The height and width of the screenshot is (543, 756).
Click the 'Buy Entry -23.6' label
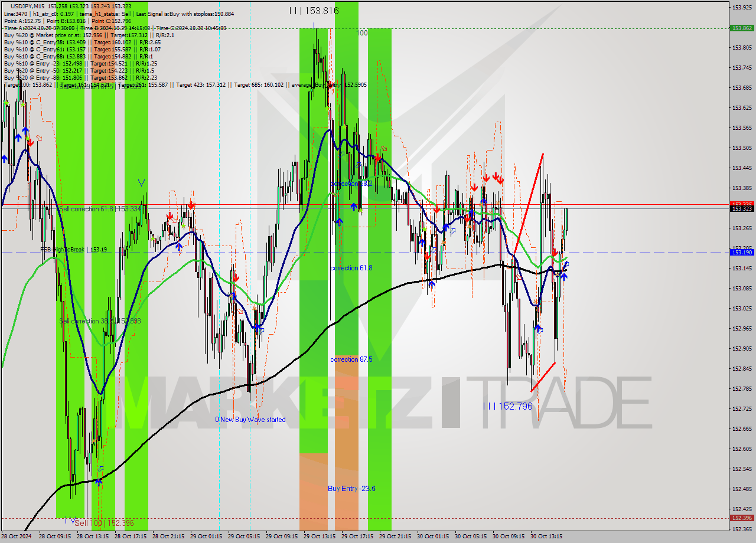[x=352, y=489]
